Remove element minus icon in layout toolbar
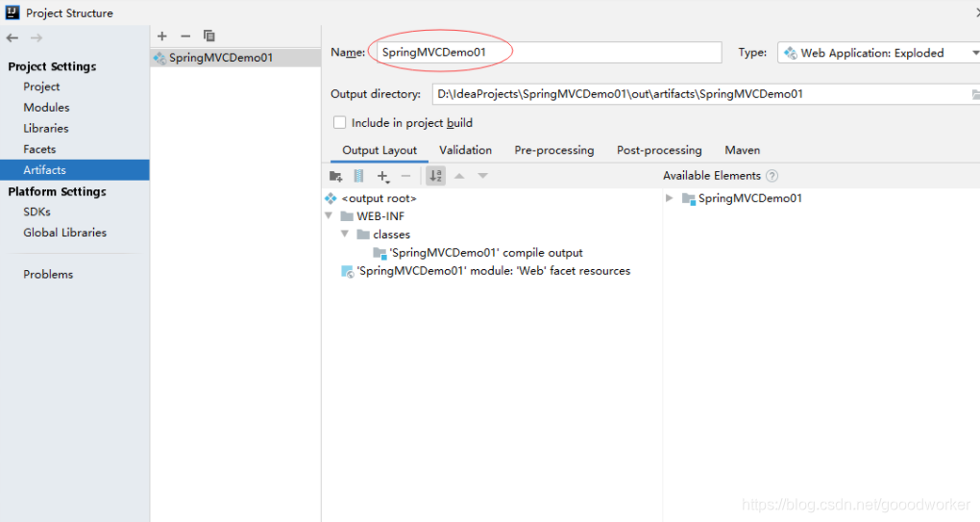 point(405,176)
